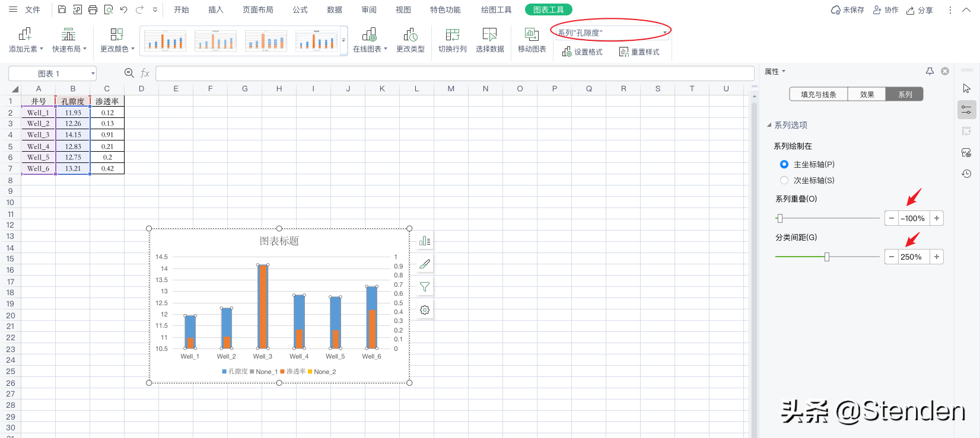The width and height of the screenshot is (980, 438).
Task: Collapse the 系列选项 section
Action: click(x=769, y=125)
